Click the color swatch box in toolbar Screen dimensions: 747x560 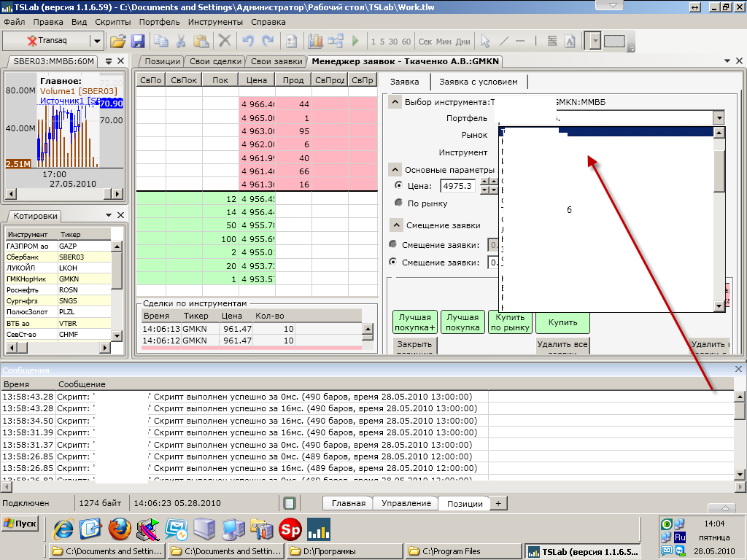tap(614, 41)
